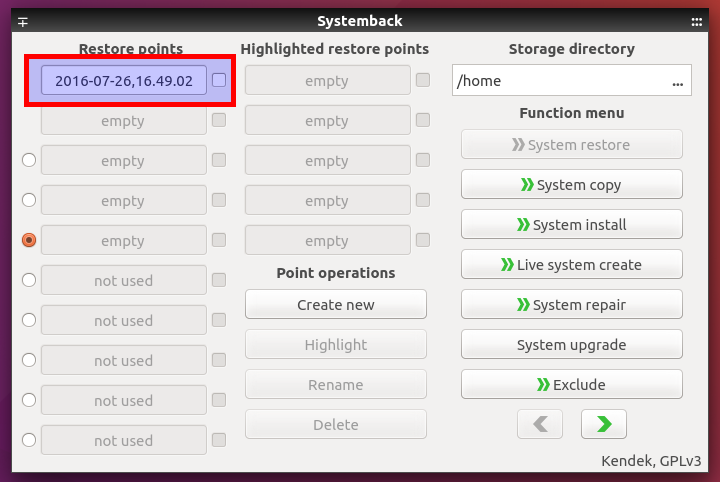This screenshot has width=720, height=482.
Task: Click the /home storage directory field
Action: click(x=572, y=80)
